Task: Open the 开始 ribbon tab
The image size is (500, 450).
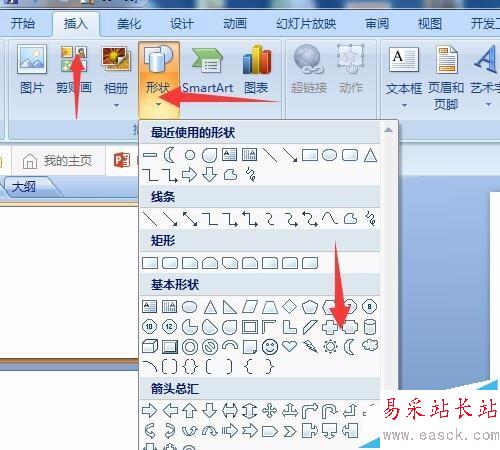Action: pyautogui.click(x=23, y=24)
